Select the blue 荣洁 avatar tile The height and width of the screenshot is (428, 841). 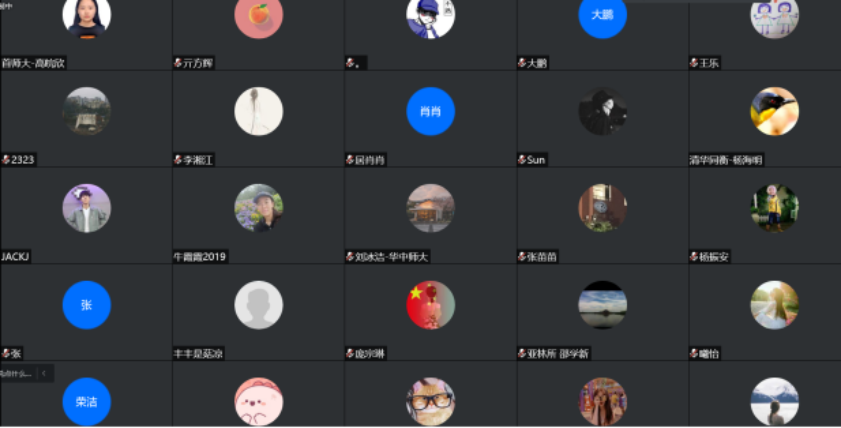86,402
